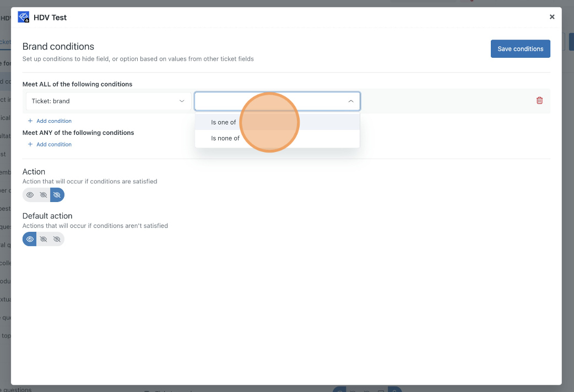Image resolution: width=574 pixels, height=392 pixels.
Task: Select "Is one of" operator option
Action: [224, 122]
